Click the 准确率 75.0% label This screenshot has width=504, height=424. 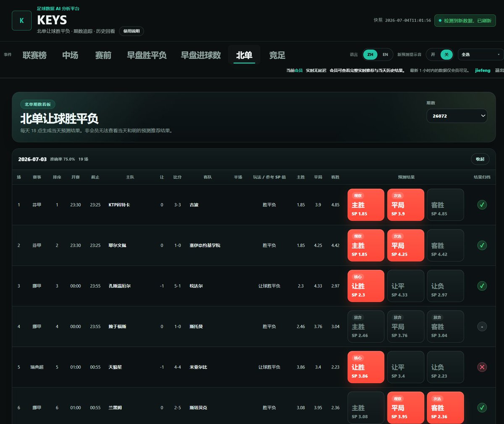click(x=62, y=159)
